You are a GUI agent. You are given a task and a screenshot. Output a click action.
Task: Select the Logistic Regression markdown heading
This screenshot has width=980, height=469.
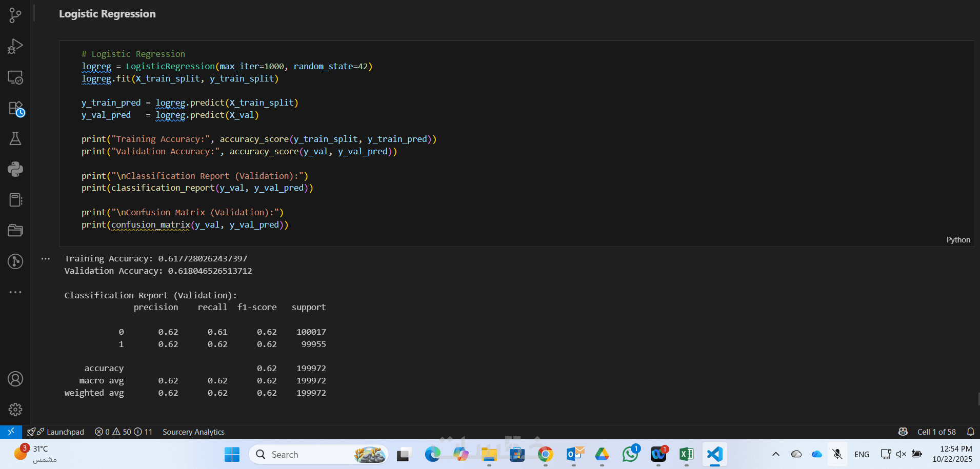[107, 14]
